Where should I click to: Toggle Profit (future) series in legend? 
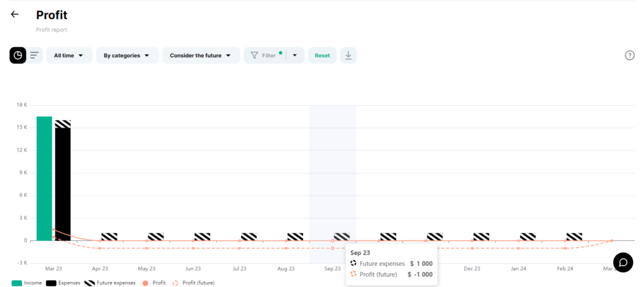coord(193,283)
